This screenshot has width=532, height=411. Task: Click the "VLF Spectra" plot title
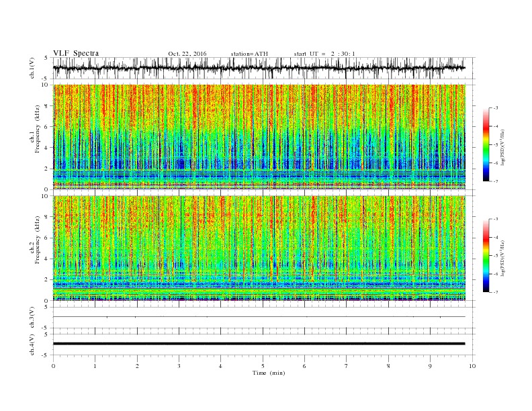[76, 53]
